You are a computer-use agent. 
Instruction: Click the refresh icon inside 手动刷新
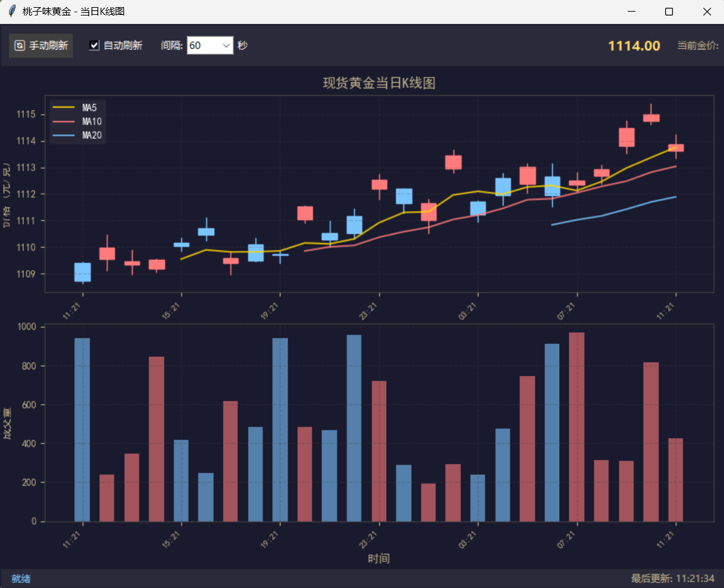[19, 46]
